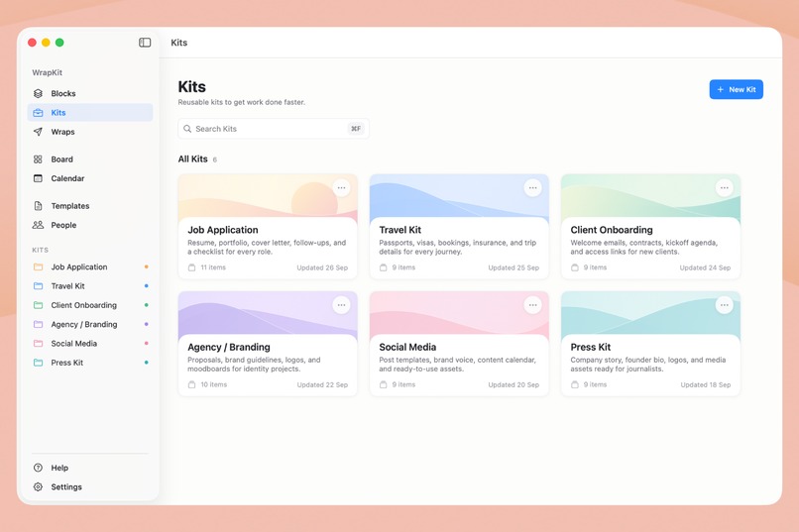Click the teal Press Kit folder icon
The image size is (799, 532).
(38, 363)
